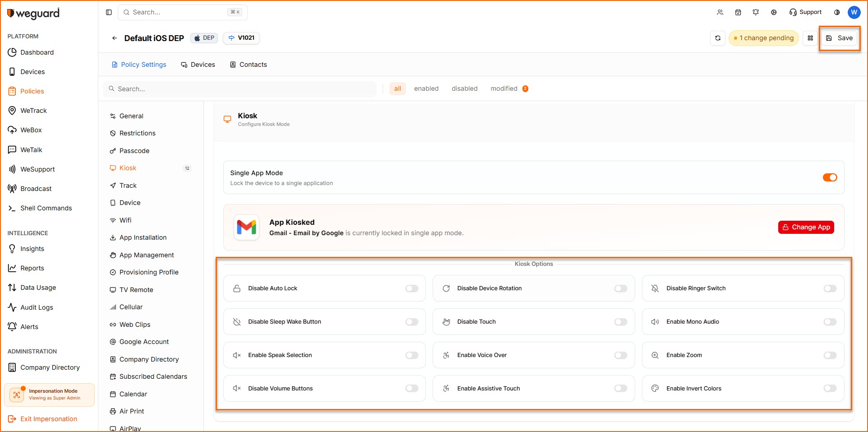This screenshot has width=868, height=432.
Task: Enable Disable Auto Lock switch
Action: tap(411, 288)
